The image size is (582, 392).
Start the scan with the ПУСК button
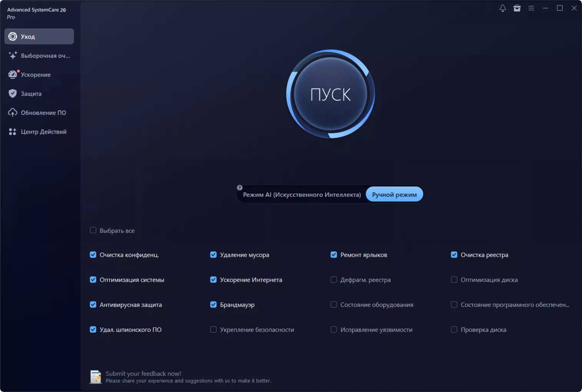[330, 94]
